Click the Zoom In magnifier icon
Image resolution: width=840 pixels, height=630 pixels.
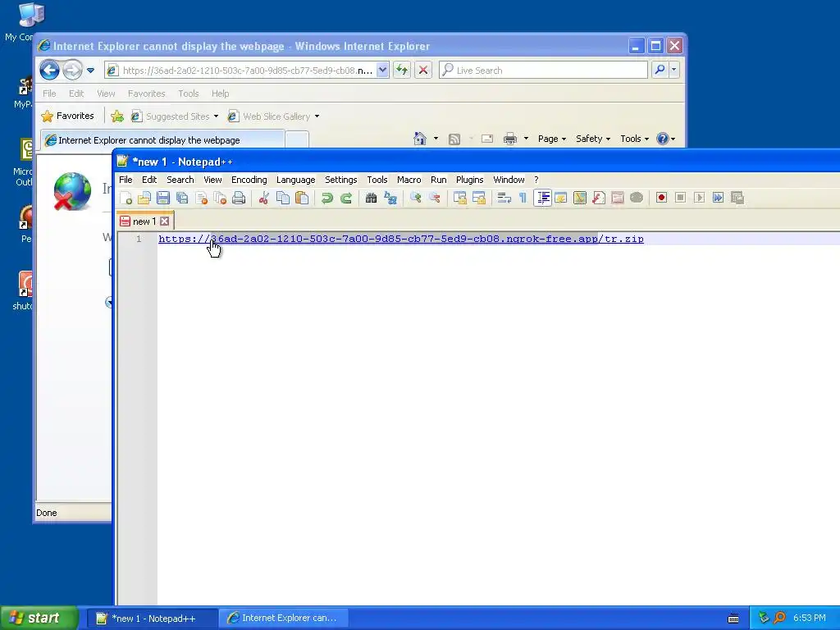(415, 199)
